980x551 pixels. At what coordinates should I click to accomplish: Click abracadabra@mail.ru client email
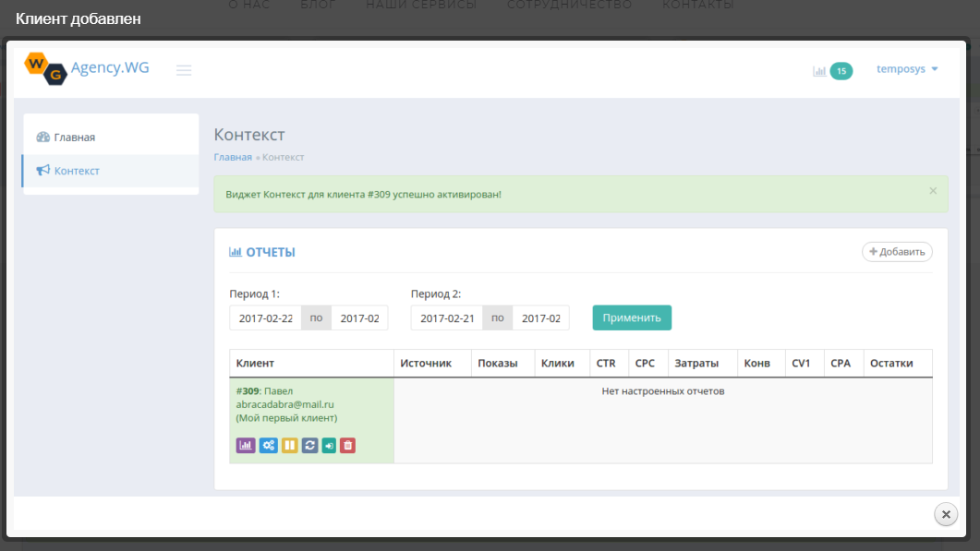coord(285,404)
